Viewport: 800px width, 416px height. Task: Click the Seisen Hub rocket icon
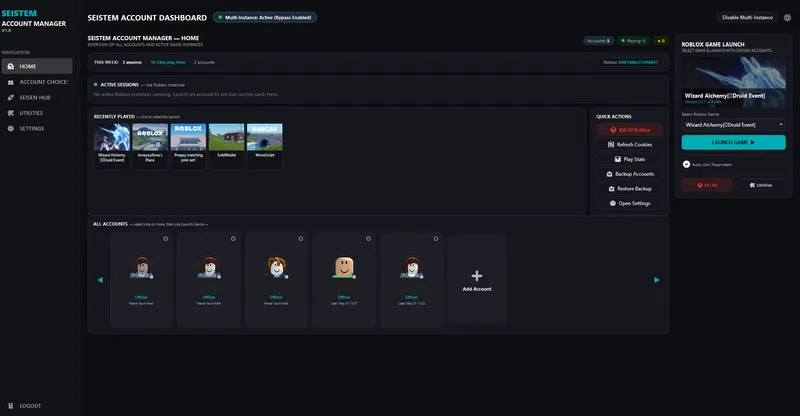11,97
